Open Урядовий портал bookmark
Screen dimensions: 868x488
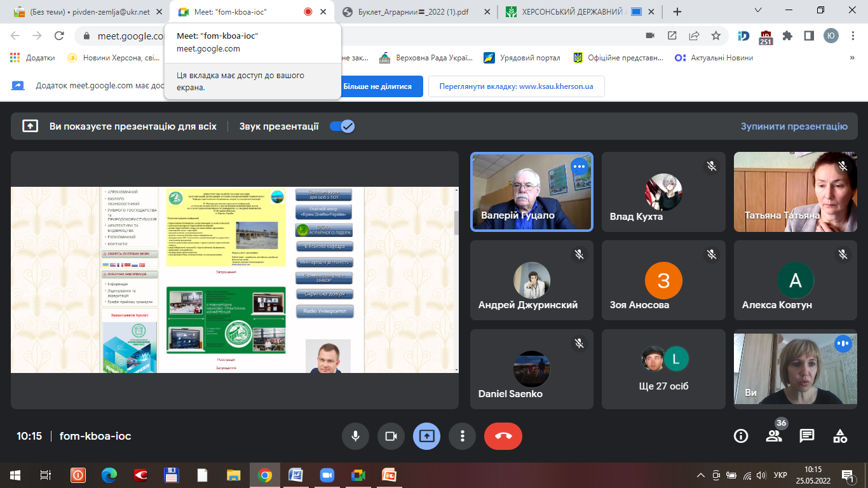point(522,58)
